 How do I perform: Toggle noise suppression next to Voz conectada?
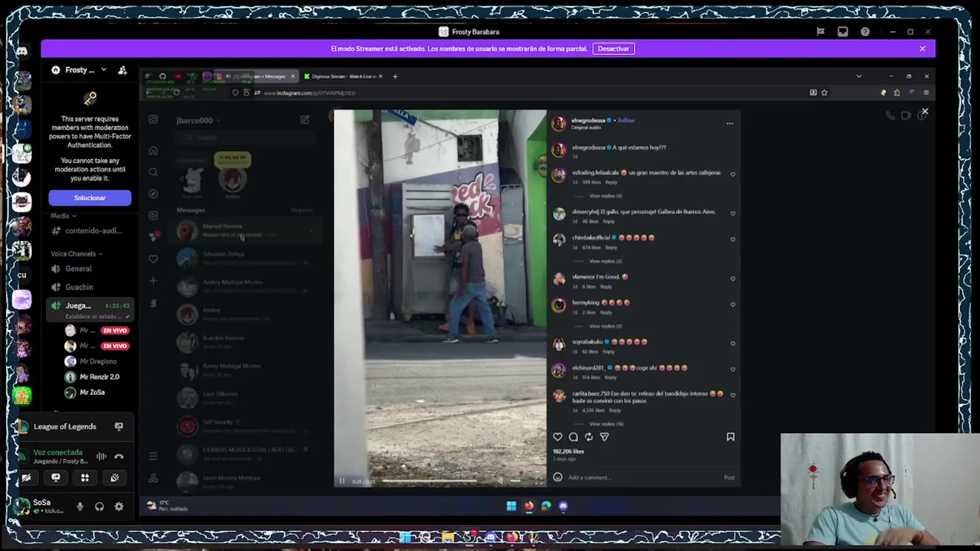click(101, 456)
